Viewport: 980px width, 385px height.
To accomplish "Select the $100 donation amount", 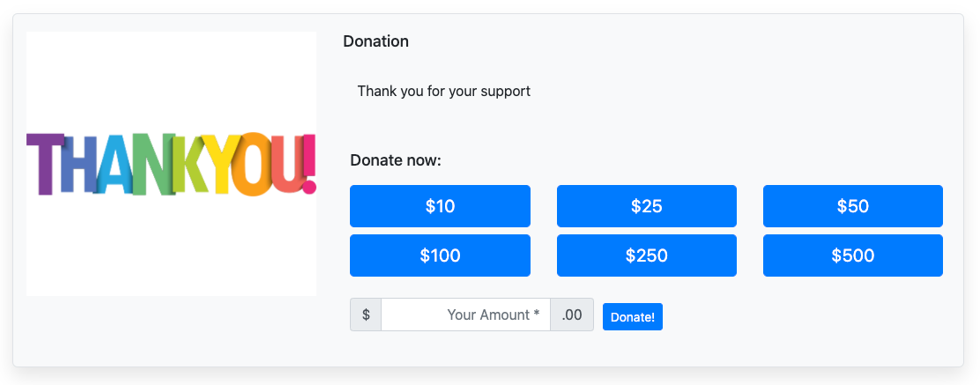I will [440, 255].
